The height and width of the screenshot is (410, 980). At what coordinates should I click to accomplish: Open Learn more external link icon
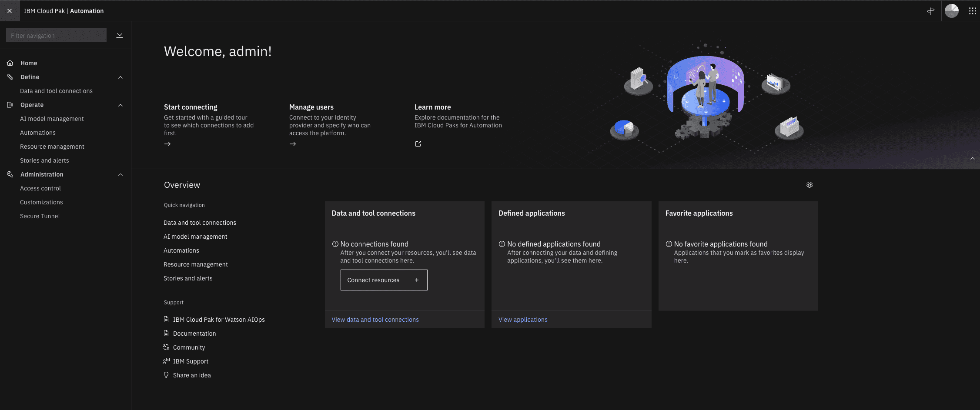click(418, 144)
